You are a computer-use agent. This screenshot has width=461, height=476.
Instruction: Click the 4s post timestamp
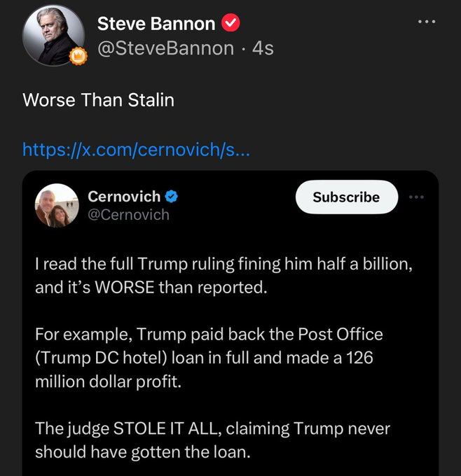(263, 48)
